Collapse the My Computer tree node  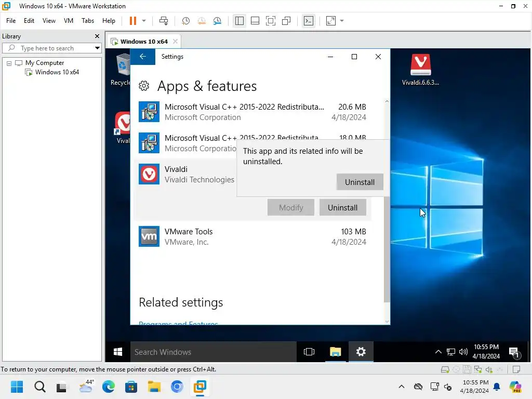pos(9,63)
